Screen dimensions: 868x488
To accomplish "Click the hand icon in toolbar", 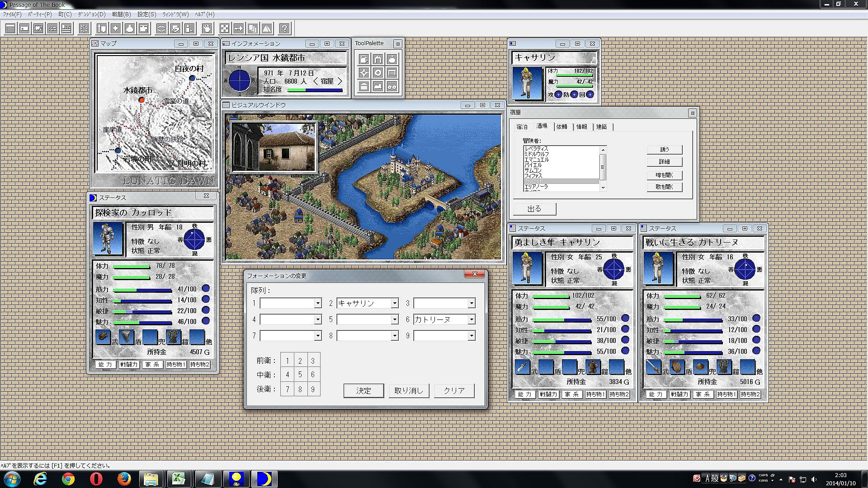I will pos(207,29).
